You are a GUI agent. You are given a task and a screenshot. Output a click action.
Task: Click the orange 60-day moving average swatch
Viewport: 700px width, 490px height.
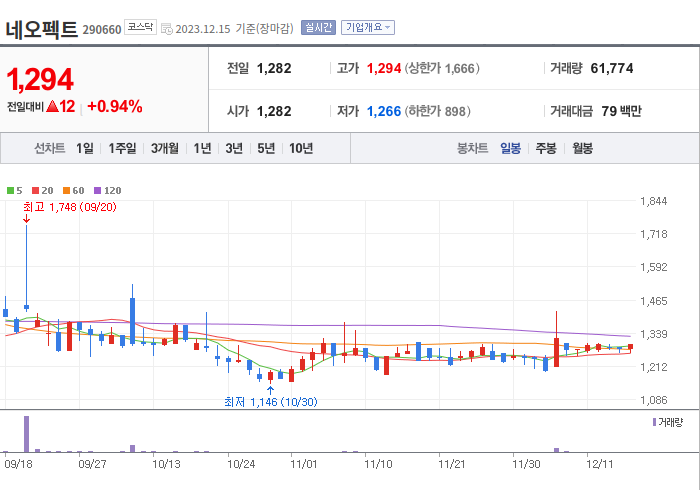click(x=67, y=191)
